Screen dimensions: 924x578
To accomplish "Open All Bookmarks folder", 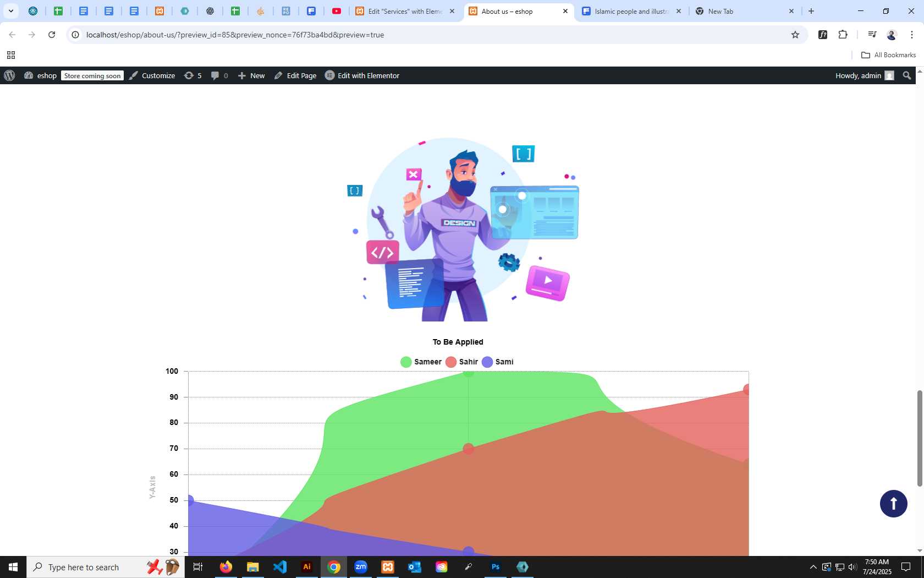I will [x=888, y=55].
